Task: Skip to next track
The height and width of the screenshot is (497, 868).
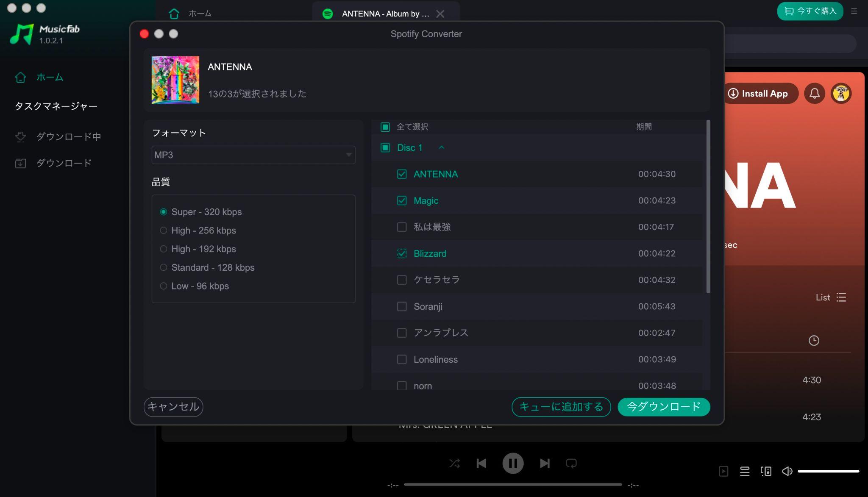Action: (x=545, y=463)
